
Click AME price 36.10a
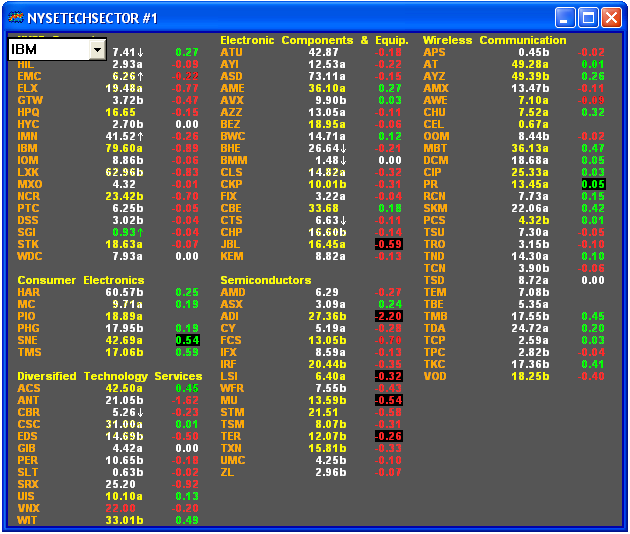tap(327, 88)
